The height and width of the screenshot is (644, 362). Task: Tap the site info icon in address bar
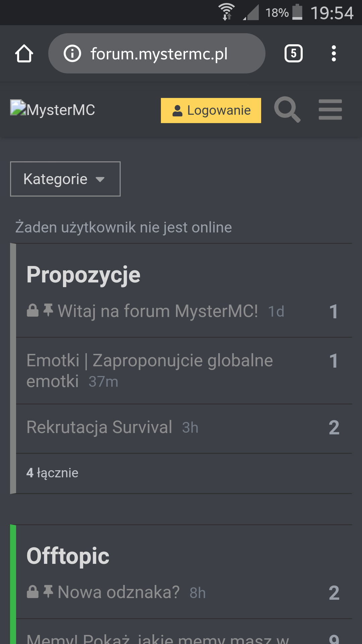pos(72,54)
